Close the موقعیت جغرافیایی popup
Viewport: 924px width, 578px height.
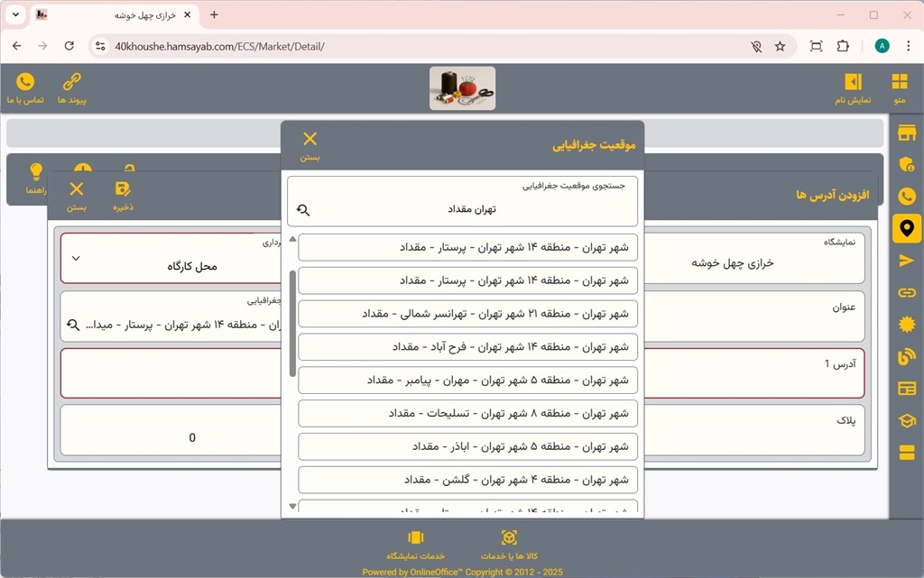[x=310, y=144]
